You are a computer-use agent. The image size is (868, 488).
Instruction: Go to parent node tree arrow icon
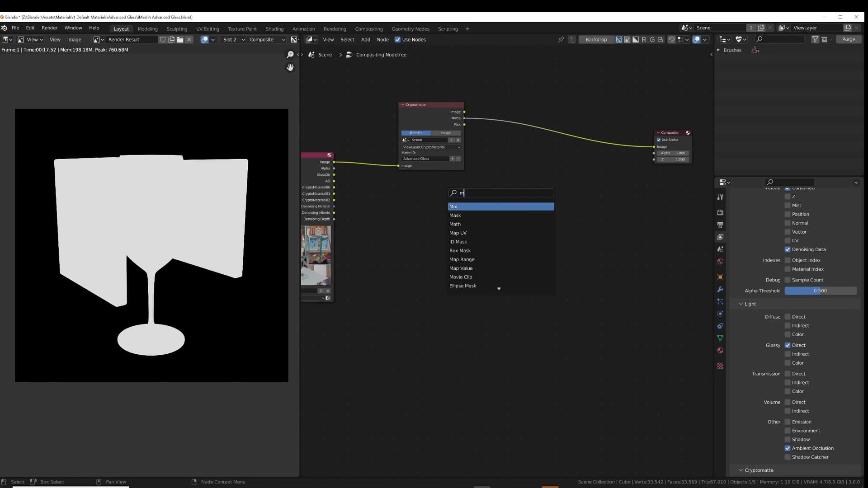coord(572,40)
